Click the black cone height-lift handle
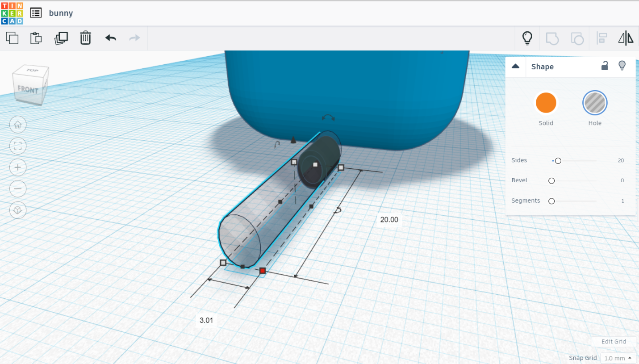This screenshot has height=364, width=639. (293, 140)
